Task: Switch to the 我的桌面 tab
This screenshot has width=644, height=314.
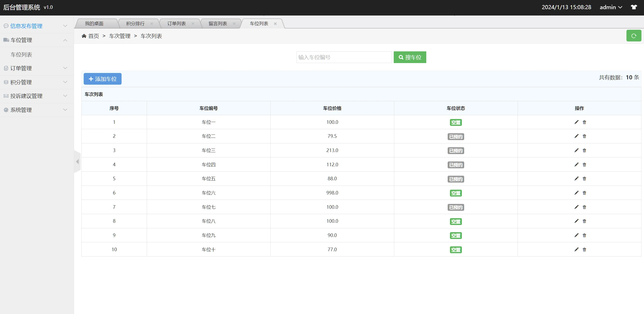Action: (94, 24)
